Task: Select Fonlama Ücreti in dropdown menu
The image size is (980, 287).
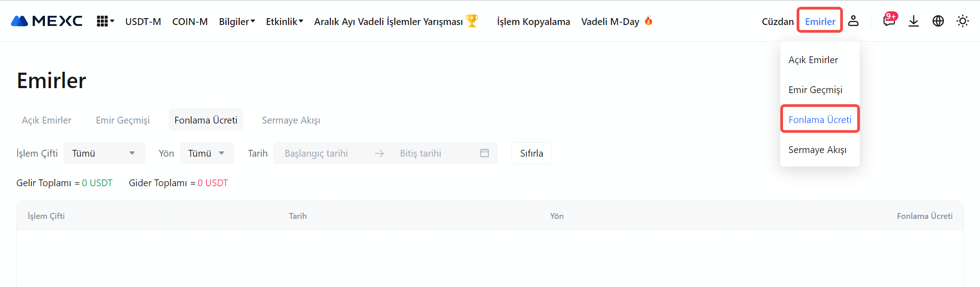Action: pos(820,119)
